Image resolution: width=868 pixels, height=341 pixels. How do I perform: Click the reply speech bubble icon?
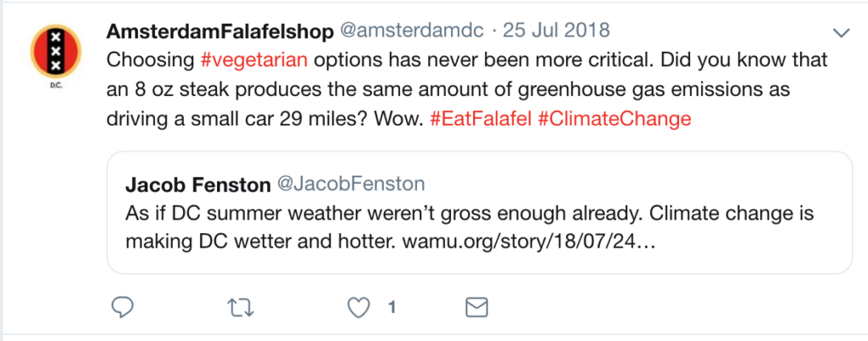pyautogui.click(x=123, y=307)
